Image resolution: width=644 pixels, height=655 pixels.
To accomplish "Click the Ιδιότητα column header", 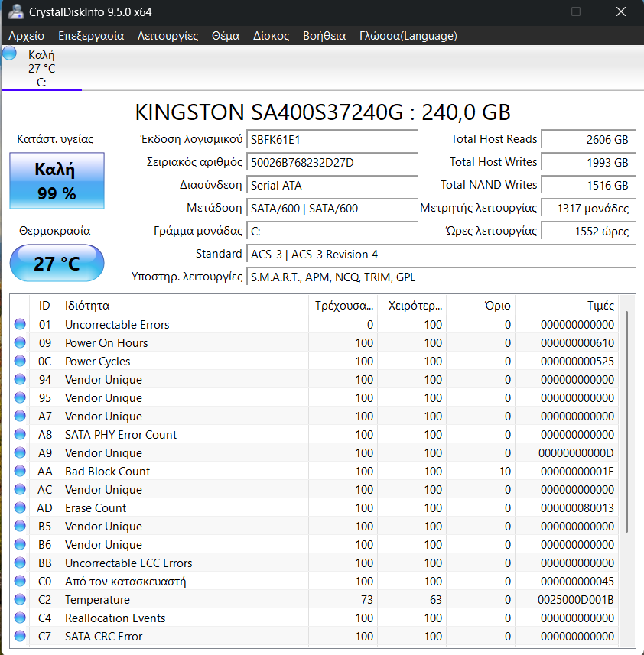I will 184,306.
